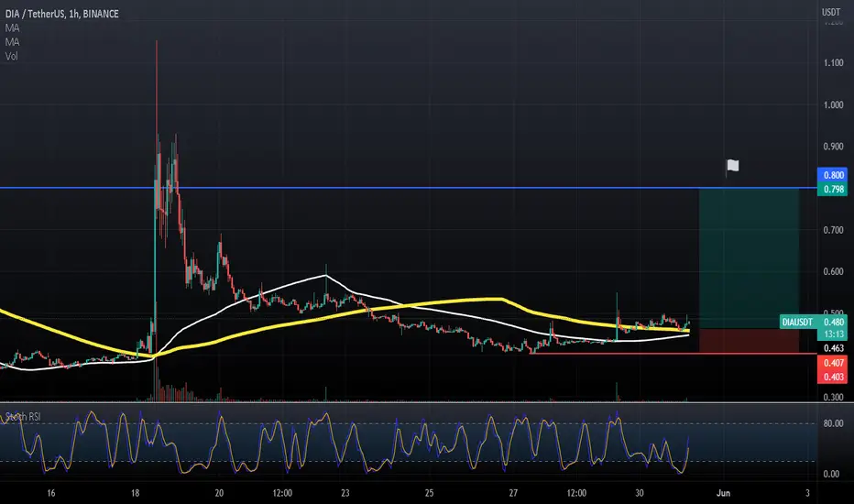The height and width of the screenshot is (504, 854).
Task: Click the blue 0.800 price label
Action: 832,175
